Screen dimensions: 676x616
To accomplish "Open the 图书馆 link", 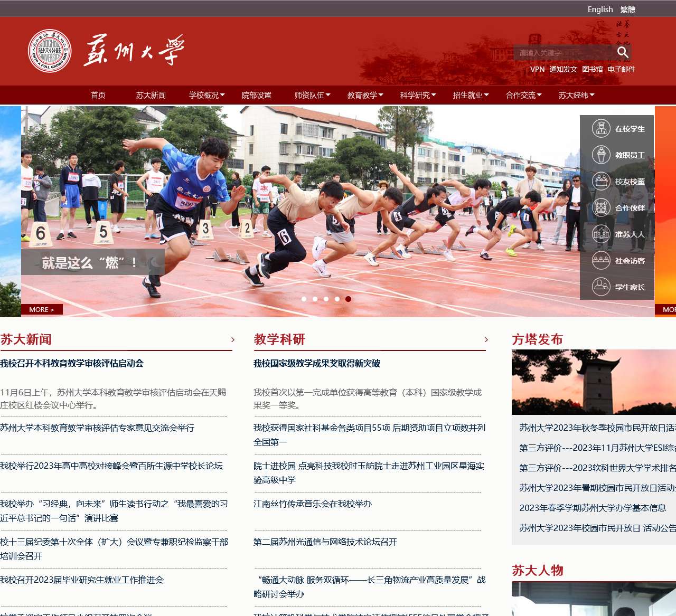I will point(593,69).
